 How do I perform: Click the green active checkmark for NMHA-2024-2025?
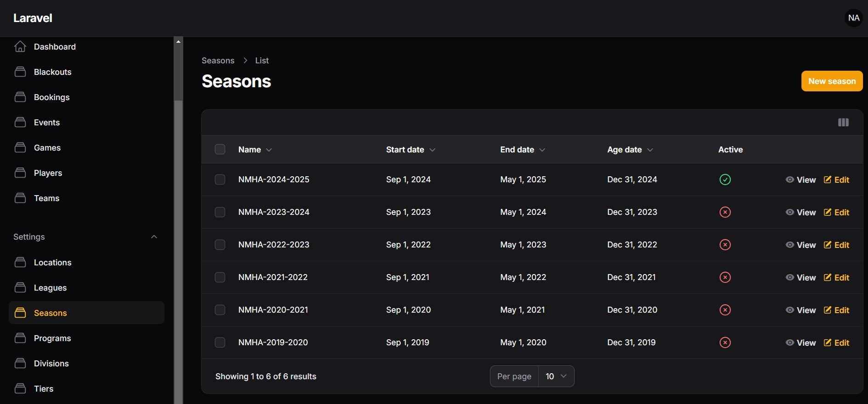(x=725, y=180)
